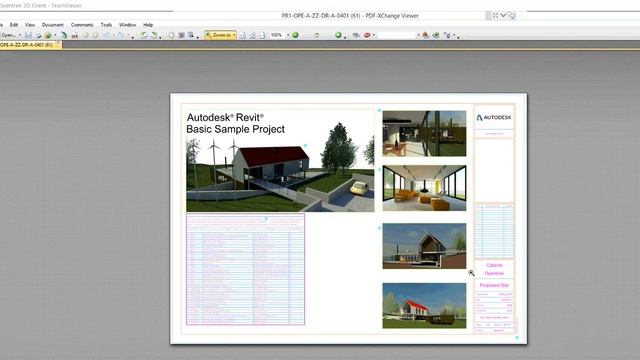The height and width of the screenshot is (360, 640).
Task: Click the red stamp icon
Action: [367, 35]
